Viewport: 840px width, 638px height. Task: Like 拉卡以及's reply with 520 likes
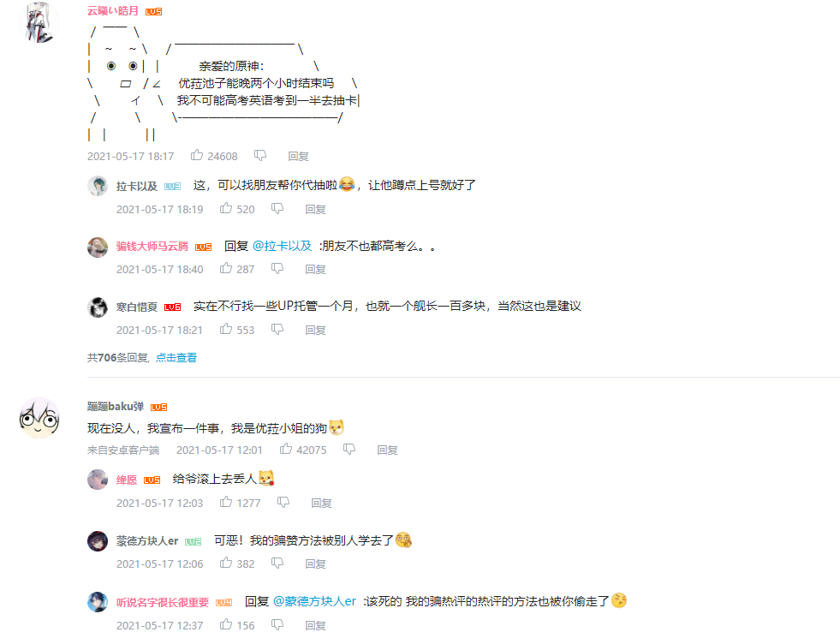pyautogui.click(x=226, y=208)
